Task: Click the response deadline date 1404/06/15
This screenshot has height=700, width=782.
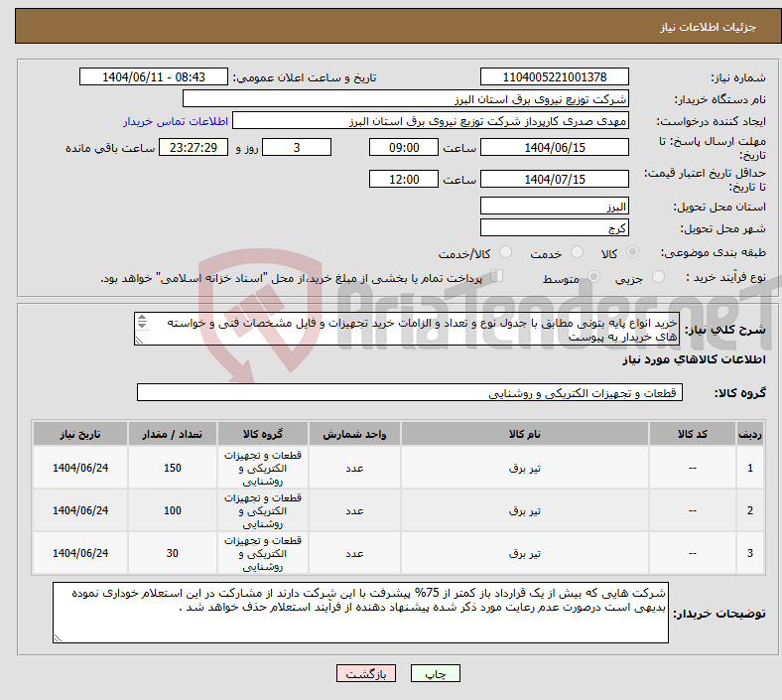Action: [x=554, y=148]
